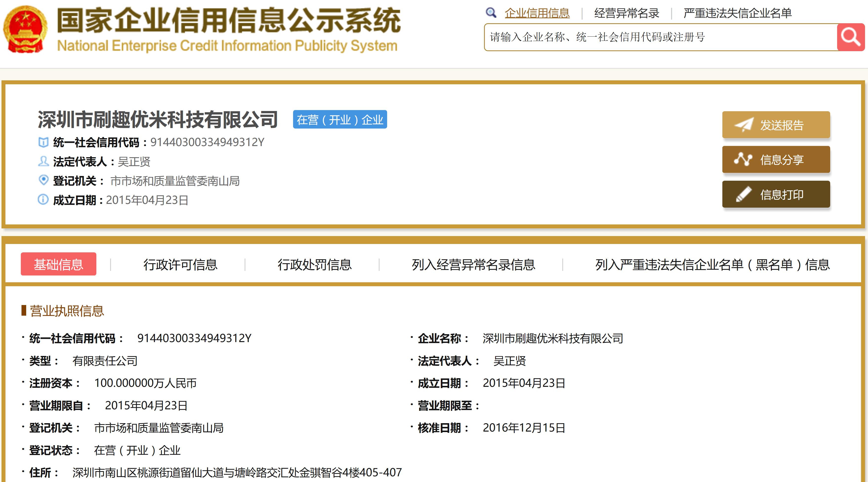Click the company title 深圳市刷趣优米科技有限公司

(x=158, y=119)
